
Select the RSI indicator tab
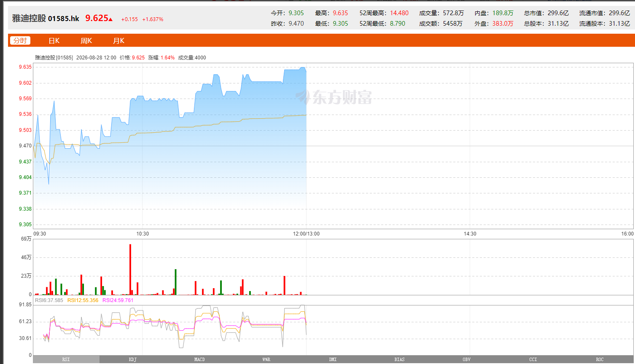click(x=66, y=359)
